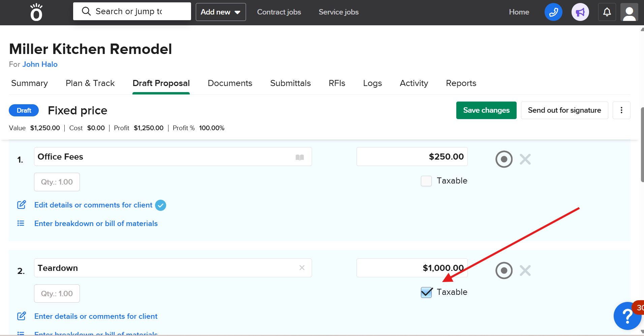The width and height of the screenshot is (644, 336).
Task: Clear the Teardown name field
Action: pyautogui.click(x=302, y=268)
